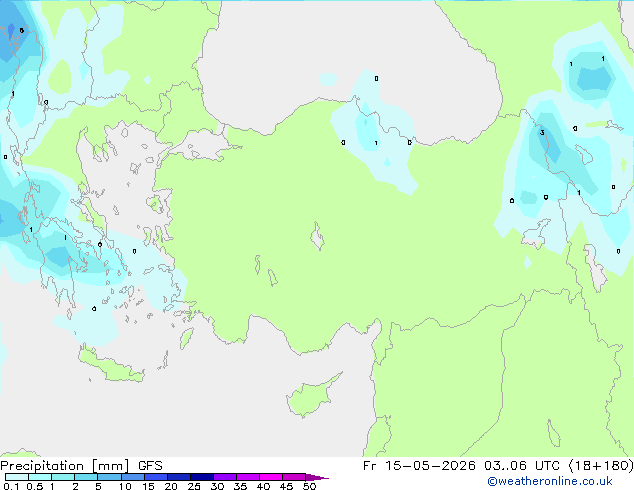Select the 0.1 mm lightest legend swatch
This screenshot has width=634, height=490.
(17, 477)
